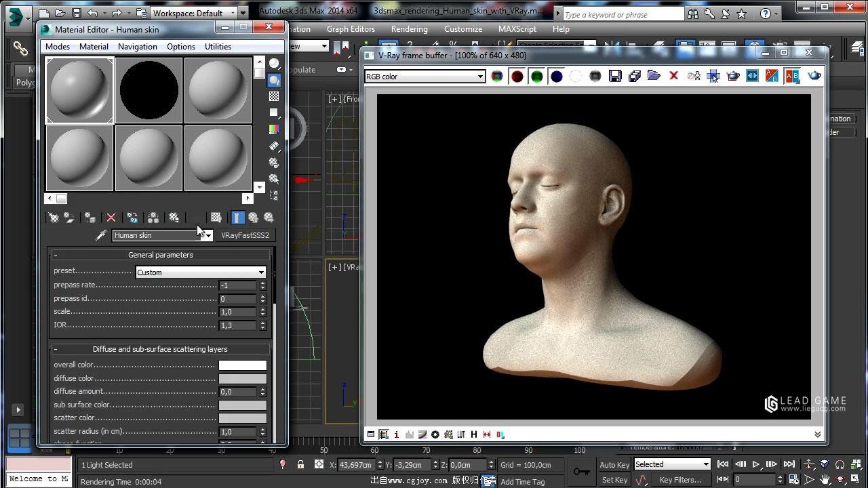The width and height of the screenshot is (868, 488).
Task: Reset map/material with red X icon
Action: pos(111,218)
